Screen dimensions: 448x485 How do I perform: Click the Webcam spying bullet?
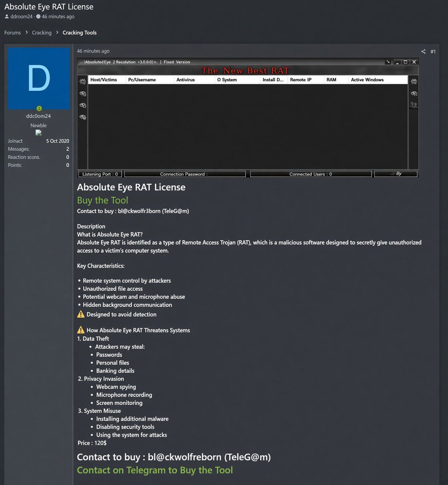116,387
